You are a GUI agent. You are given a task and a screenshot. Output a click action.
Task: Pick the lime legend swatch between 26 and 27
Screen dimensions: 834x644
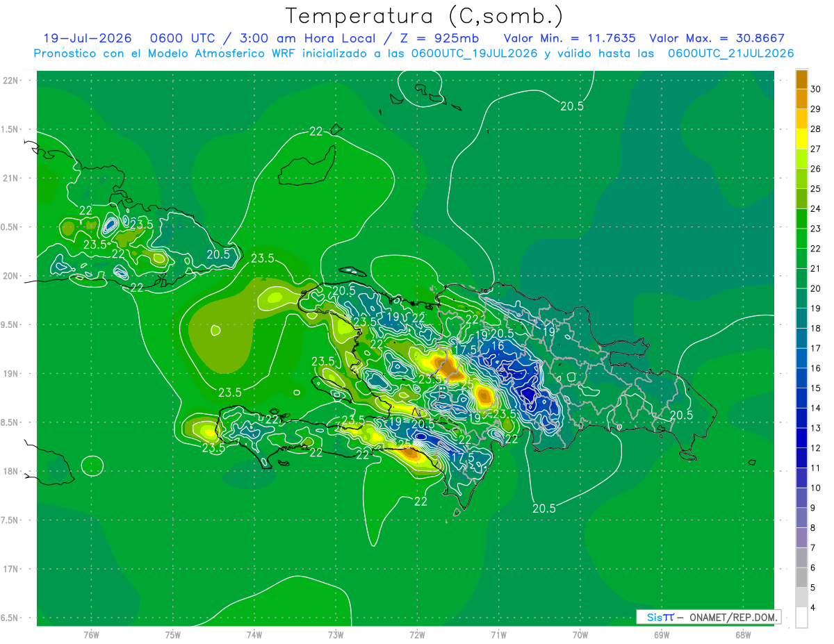[x=801, y=159]
